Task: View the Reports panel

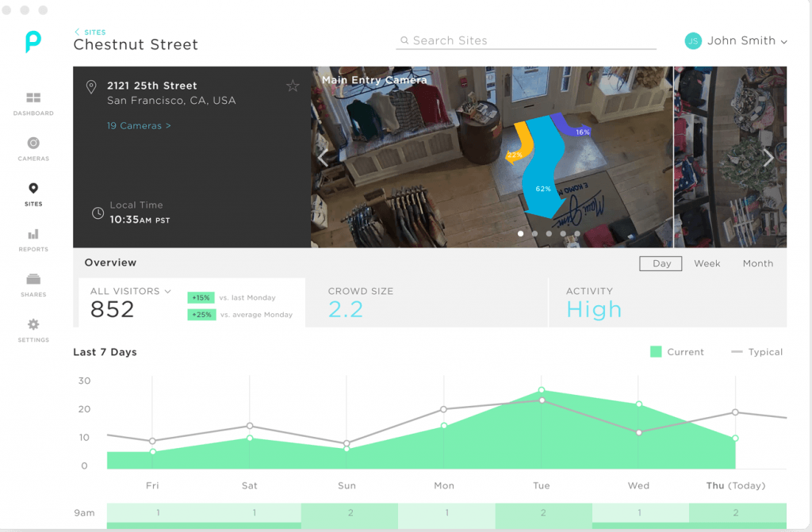Action: point(33,239)
